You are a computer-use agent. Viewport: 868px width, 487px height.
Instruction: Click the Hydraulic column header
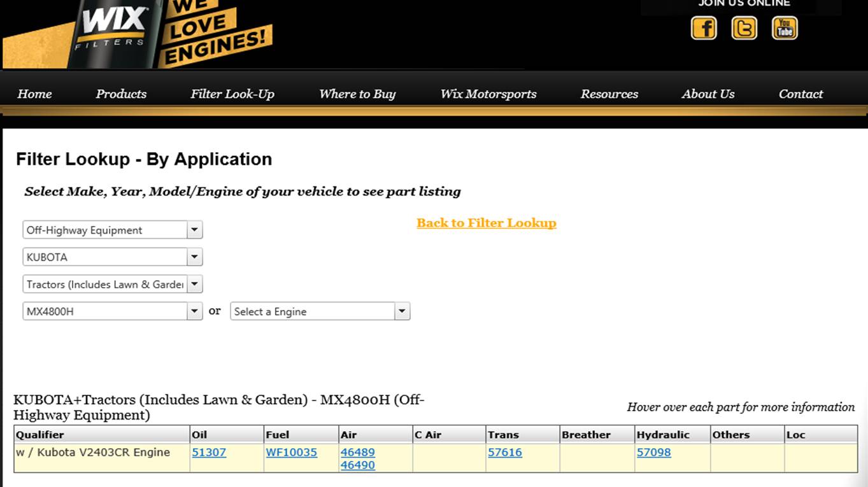coord(672,435)
